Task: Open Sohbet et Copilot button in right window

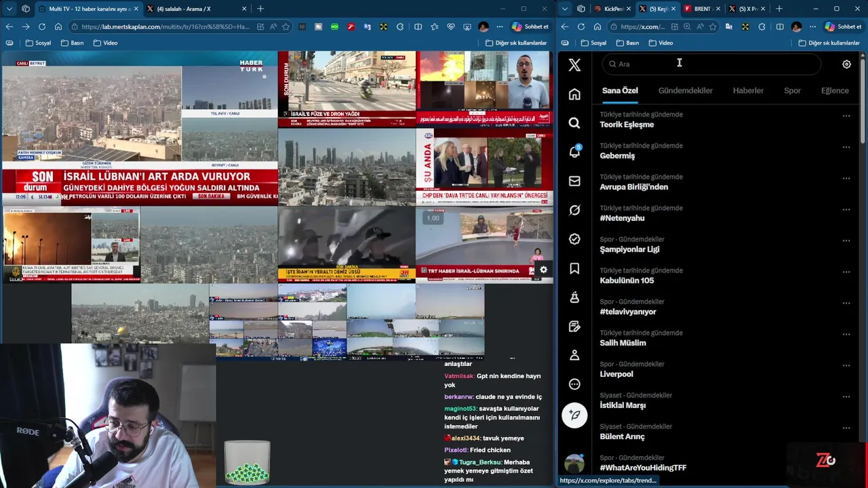Action: click(x=843, y=26)
